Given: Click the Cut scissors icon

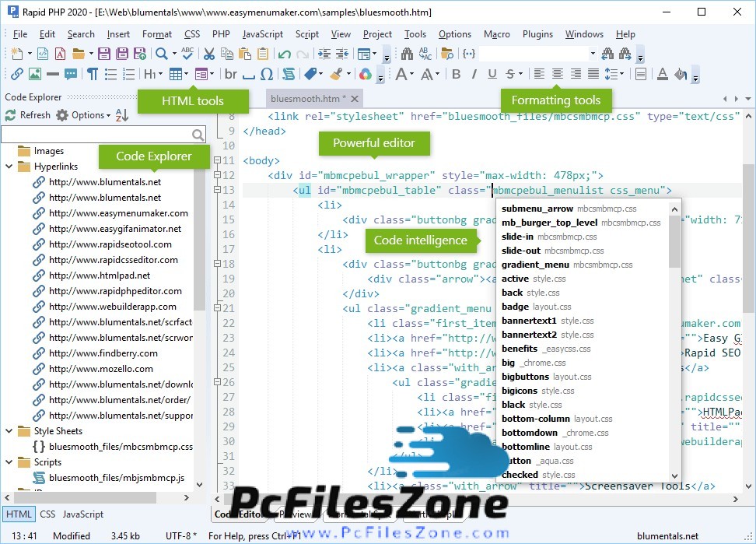Looking at the screenshot, I should click(x=208, y=54).
